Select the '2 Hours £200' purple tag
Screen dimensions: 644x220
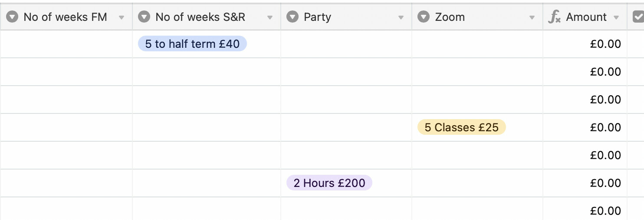(x=329, y=183)
